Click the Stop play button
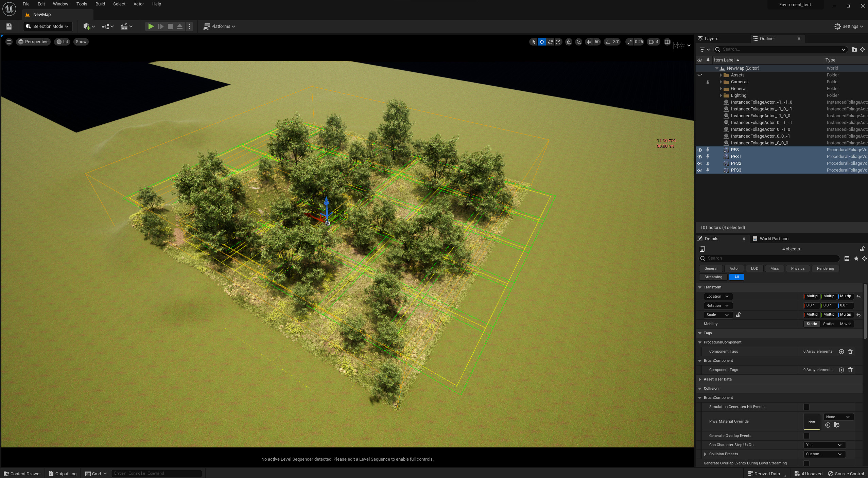 pyautogui.click(x=170, y=26)
